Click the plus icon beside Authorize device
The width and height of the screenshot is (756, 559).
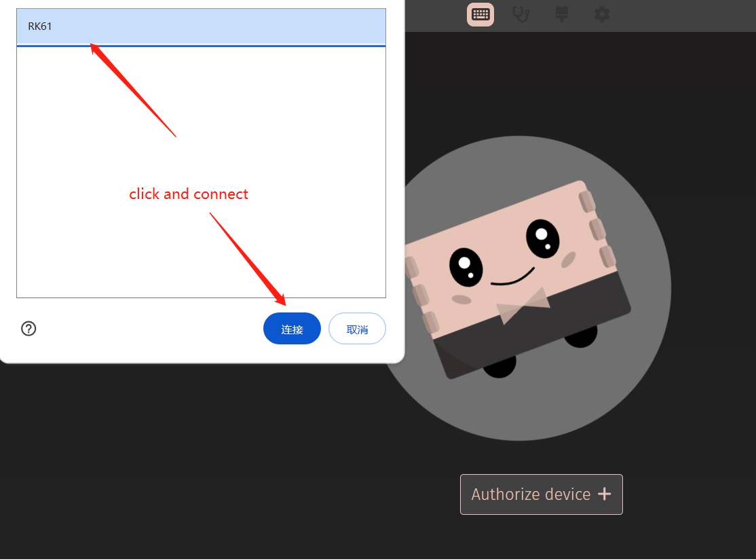tap(604, 494)
